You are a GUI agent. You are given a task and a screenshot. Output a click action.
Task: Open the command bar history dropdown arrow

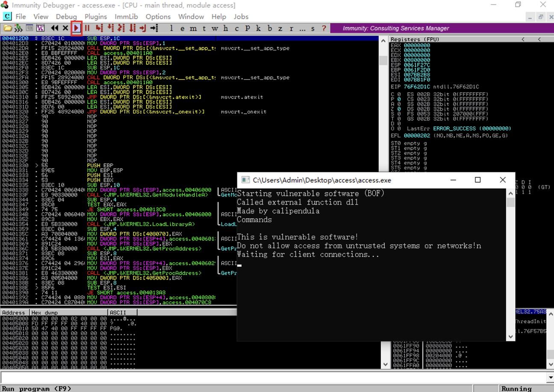[550, 377]
